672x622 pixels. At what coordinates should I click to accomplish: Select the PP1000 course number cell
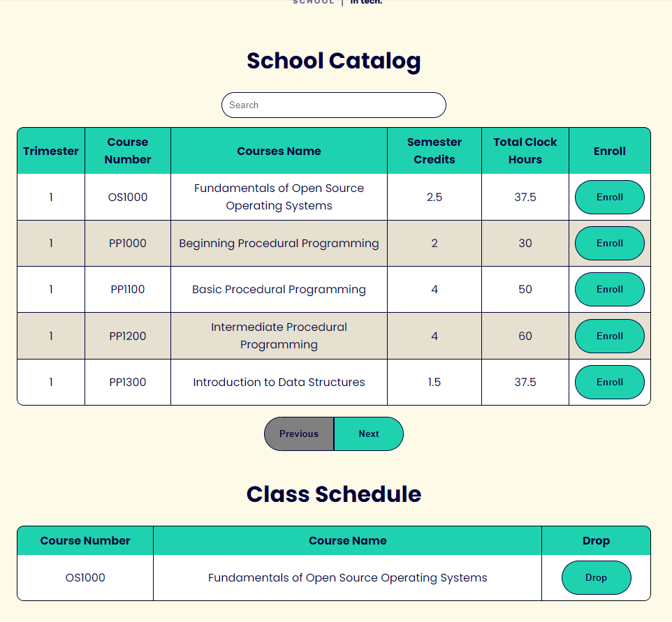[x=128, y=244]
